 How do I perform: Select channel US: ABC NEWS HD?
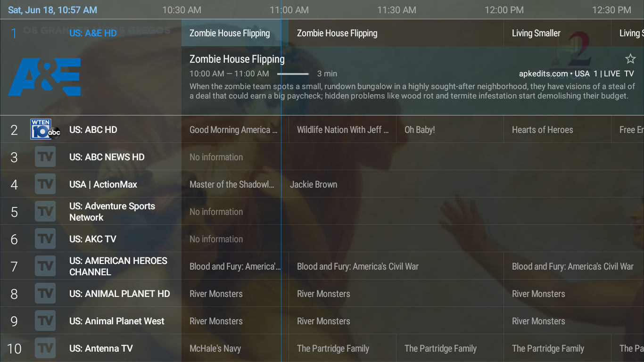(107, 157)
